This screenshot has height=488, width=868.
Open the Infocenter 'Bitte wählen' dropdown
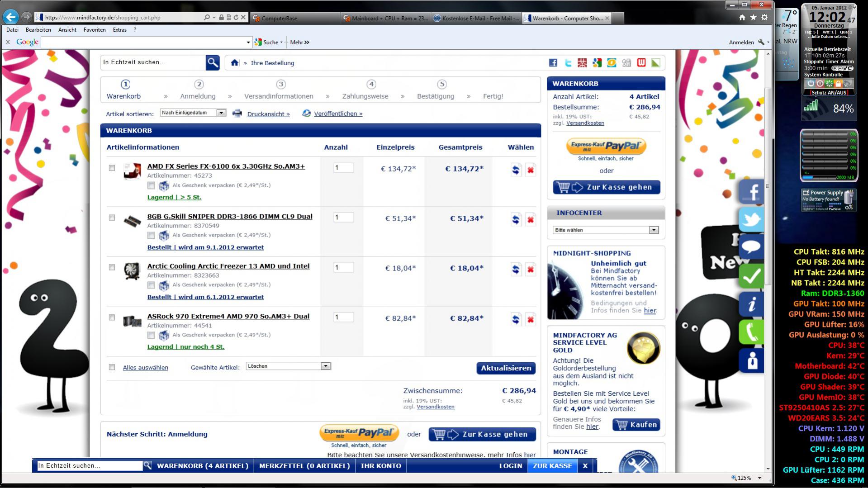(x=606, y=230)
